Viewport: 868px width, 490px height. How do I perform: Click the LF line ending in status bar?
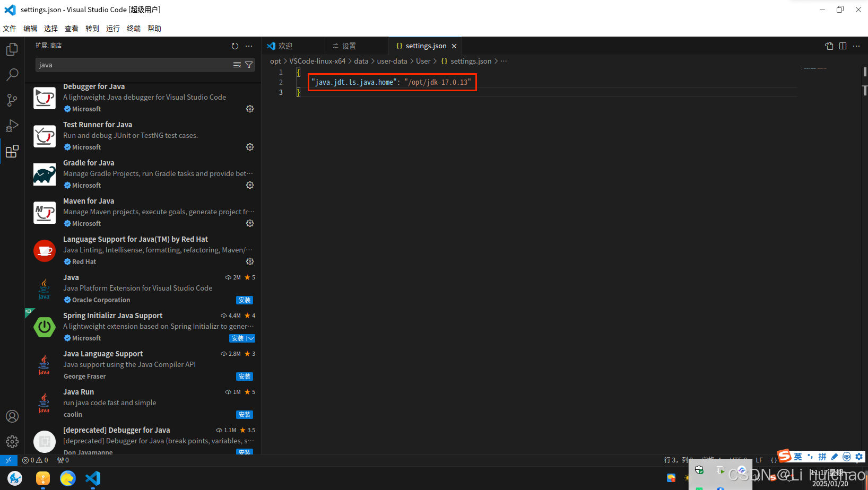tap(759, 460)
